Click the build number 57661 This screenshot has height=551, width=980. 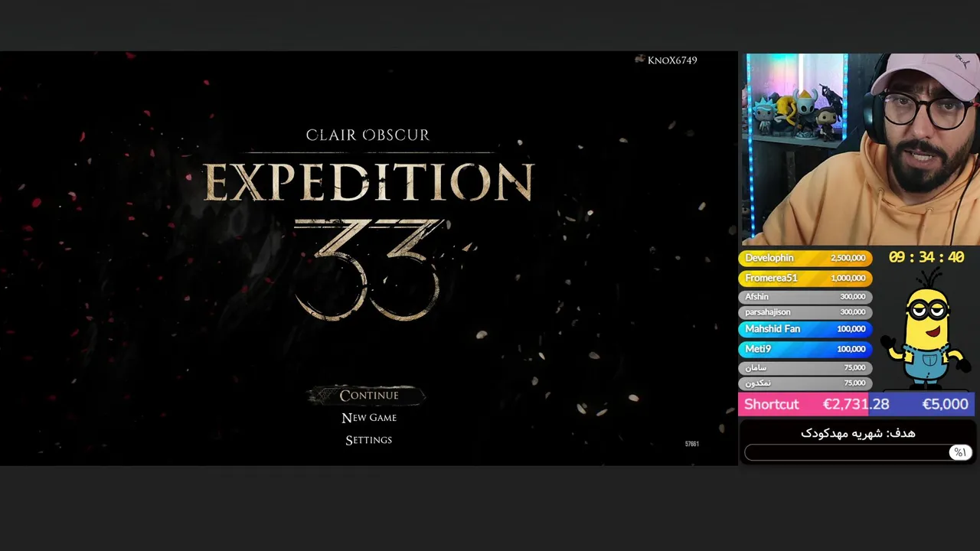click(x=691, y=444)
